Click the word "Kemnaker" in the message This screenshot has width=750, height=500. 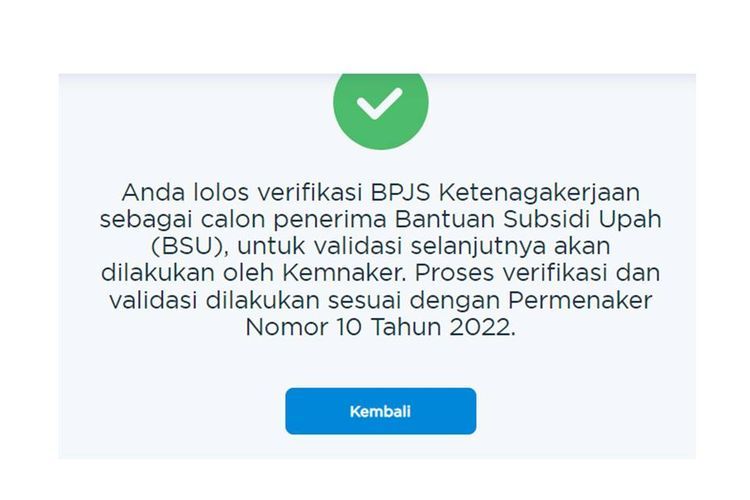(343, 273)
